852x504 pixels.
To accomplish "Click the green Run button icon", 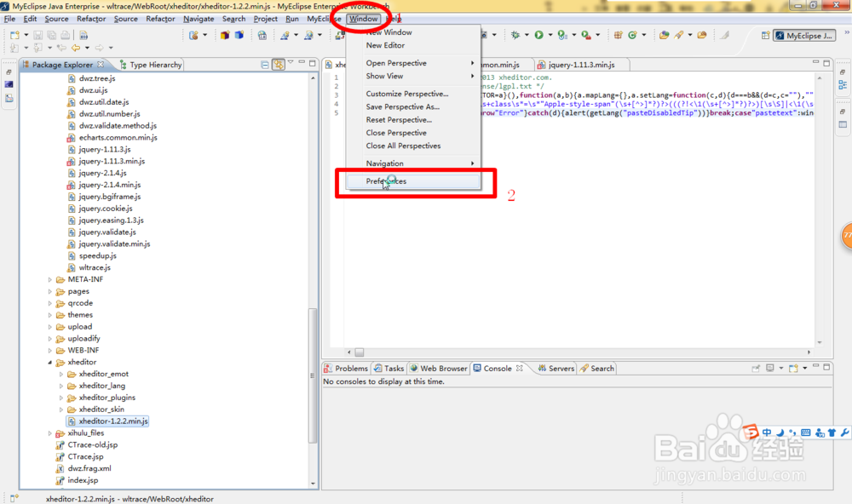I will coord(538,35).
